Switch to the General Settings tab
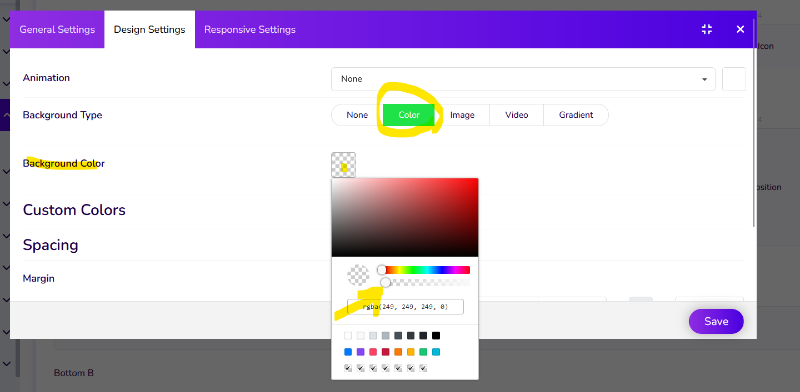This screenshot has width=800, height=392. click(x=57, y=30)
